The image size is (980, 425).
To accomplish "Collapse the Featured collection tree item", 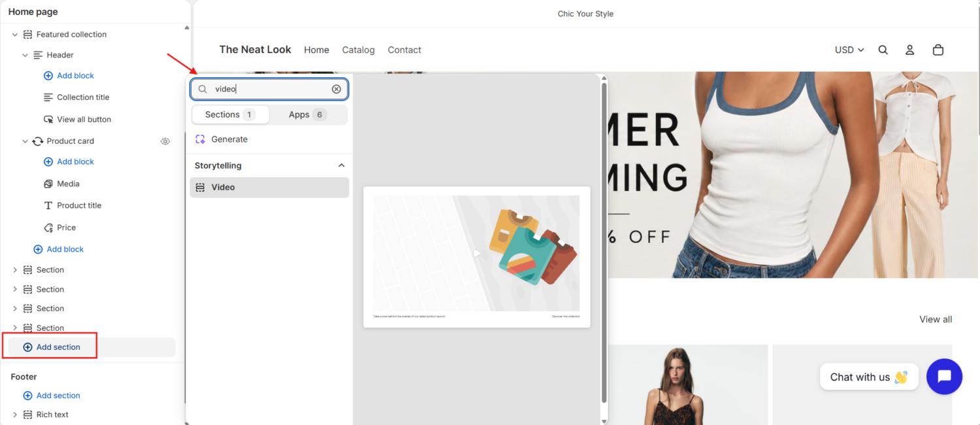I will tap(15, 35).
